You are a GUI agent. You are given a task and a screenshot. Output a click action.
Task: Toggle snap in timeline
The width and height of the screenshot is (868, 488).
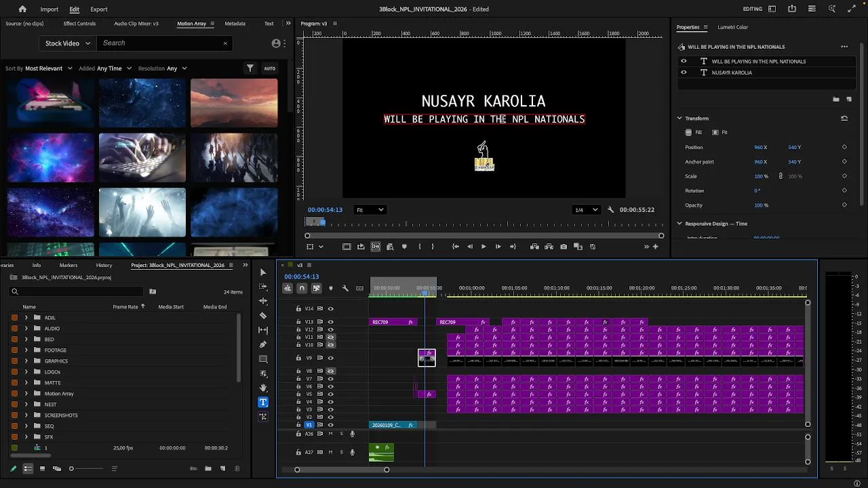pos(302,288)
